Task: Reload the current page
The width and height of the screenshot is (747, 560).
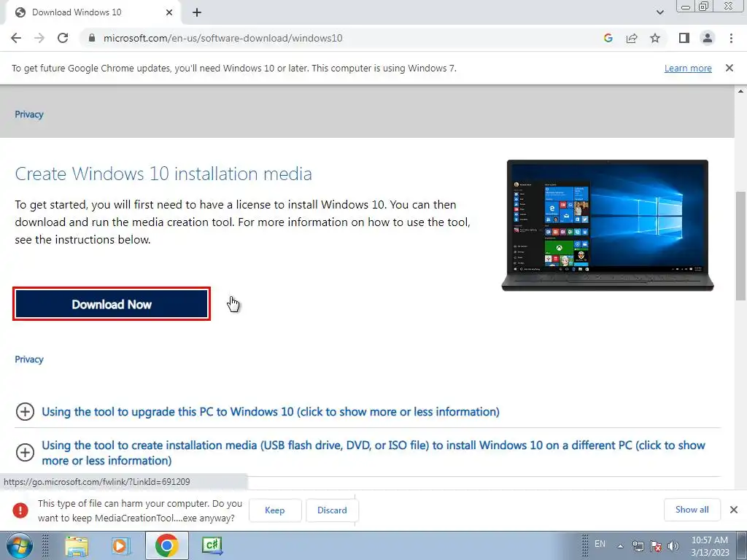Action: (x=63, y=38)
